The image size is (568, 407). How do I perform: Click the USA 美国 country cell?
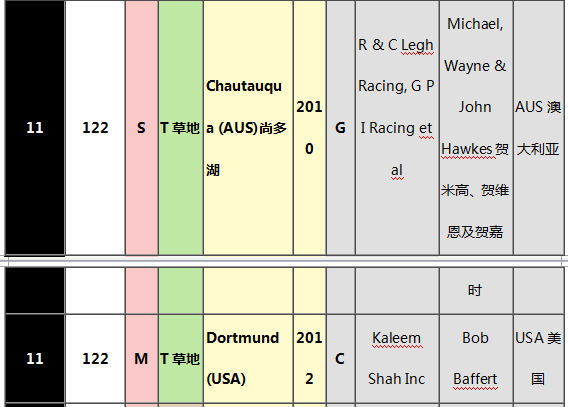(x=539, y=358)
